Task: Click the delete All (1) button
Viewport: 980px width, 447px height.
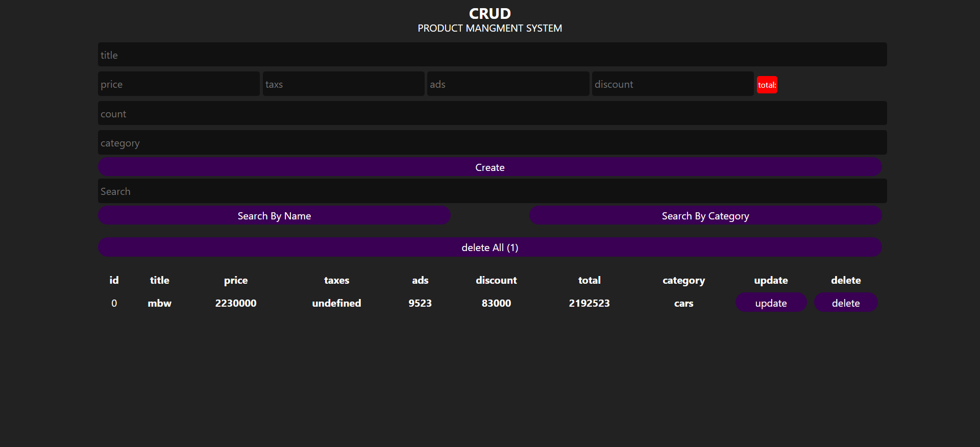Action: click(x=489, y=247)
